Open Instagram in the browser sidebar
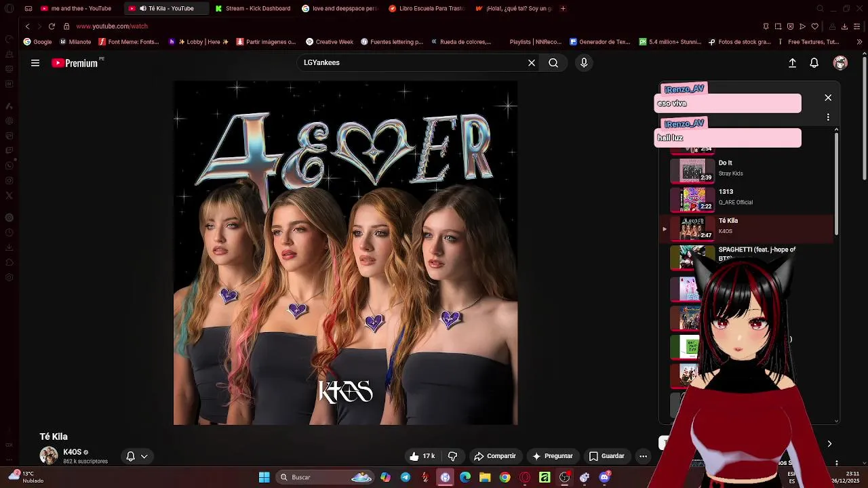 tap(9, 180)
